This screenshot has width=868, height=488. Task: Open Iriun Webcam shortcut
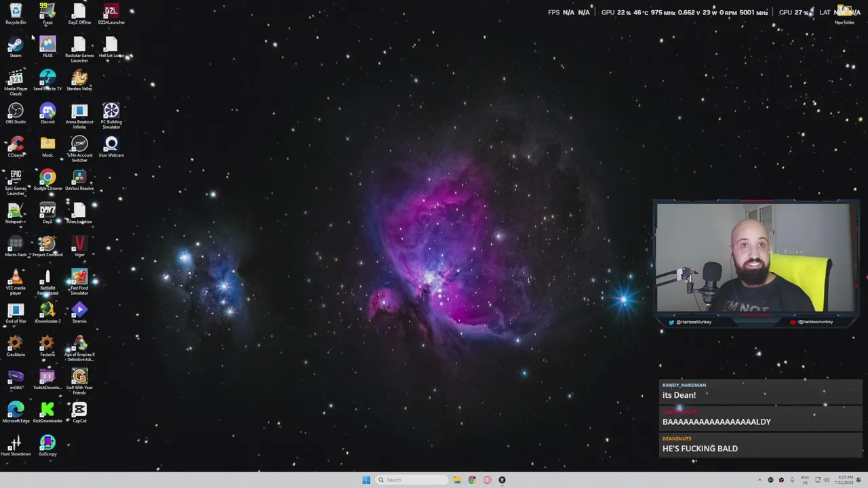[111, 146]
